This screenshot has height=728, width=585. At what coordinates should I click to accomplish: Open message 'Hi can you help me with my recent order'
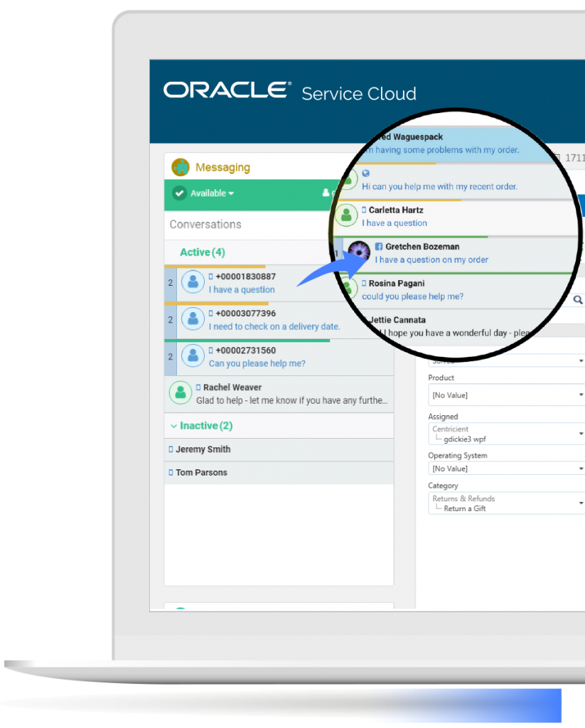coord(439,187)
